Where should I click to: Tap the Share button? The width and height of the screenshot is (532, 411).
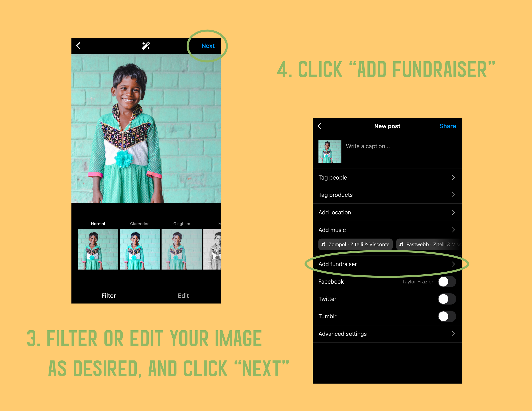pos(448,126)
